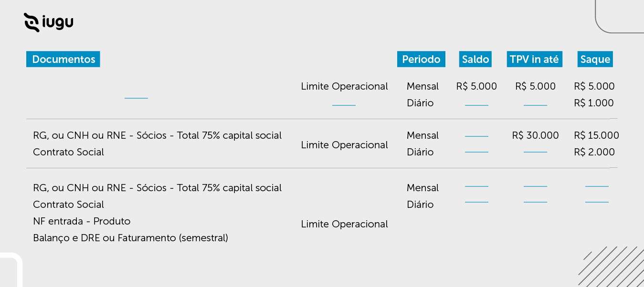Click the TPV in até header

pos(534,59)
